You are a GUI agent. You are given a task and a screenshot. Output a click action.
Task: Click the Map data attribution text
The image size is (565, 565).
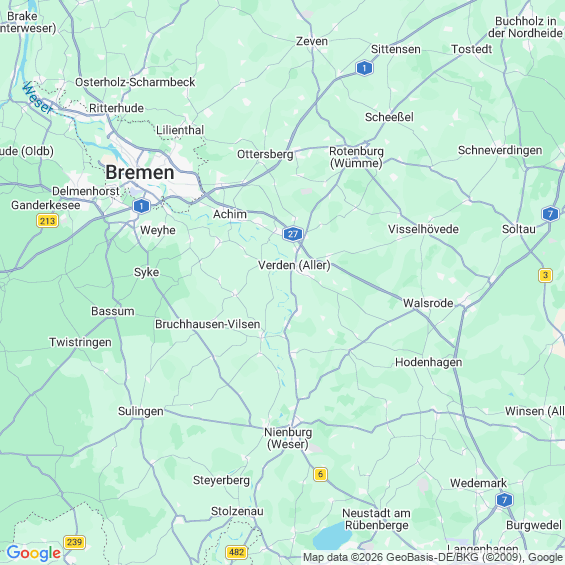pos(433,557)
